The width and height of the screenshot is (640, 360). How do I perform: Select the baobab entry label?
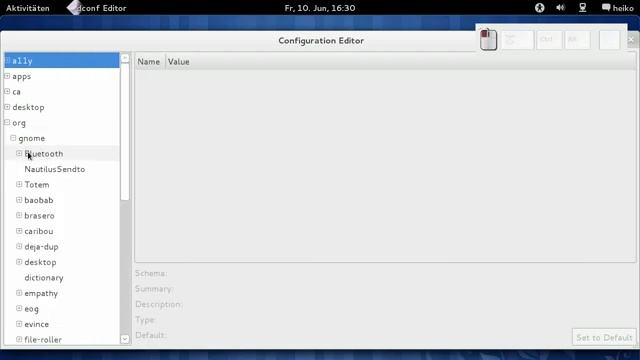[39, 200]
